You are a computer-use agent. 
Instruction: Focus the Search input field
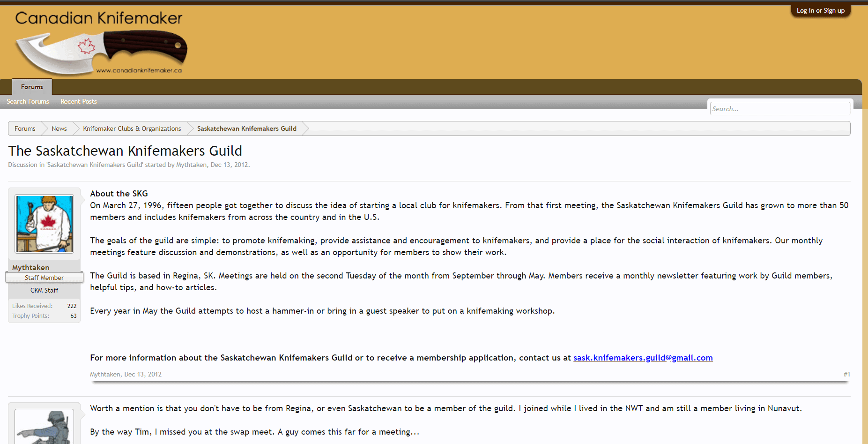coord(780,109)
